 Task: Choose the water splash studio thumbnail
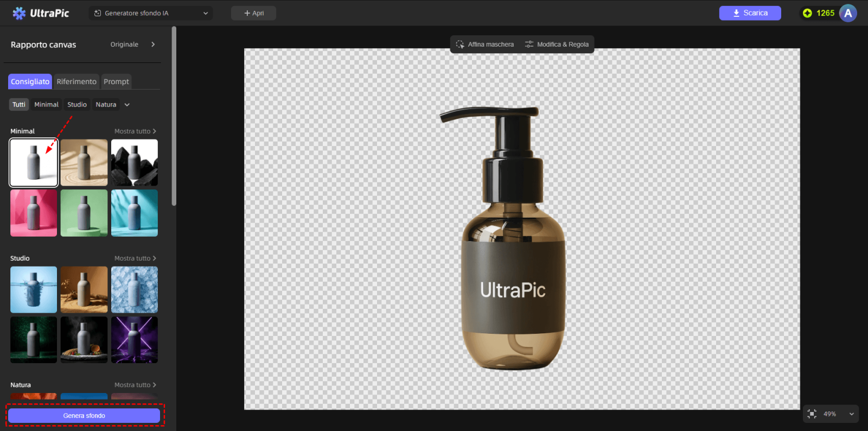coord(34,289)
